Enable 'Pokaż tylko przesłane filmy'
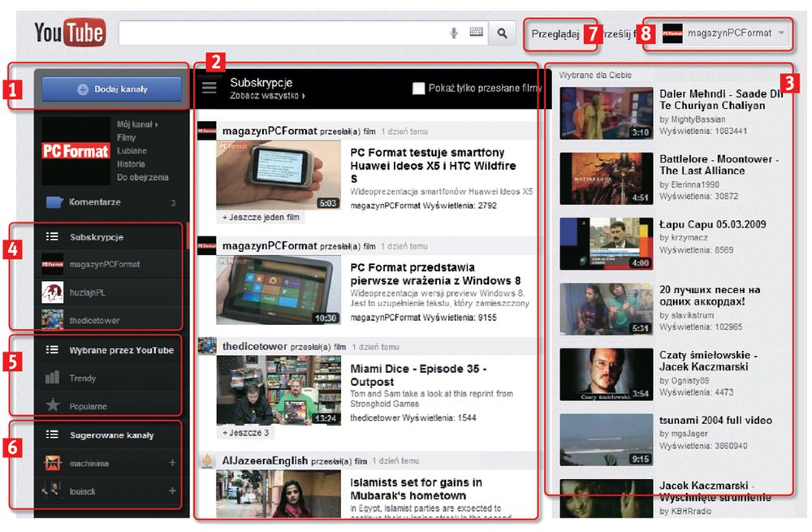812x532 pixels. coord(419,89)
